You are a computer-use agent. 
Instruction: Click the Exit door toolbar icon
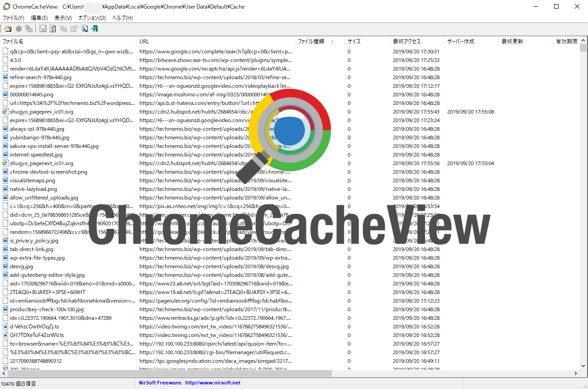coord(95,29)
